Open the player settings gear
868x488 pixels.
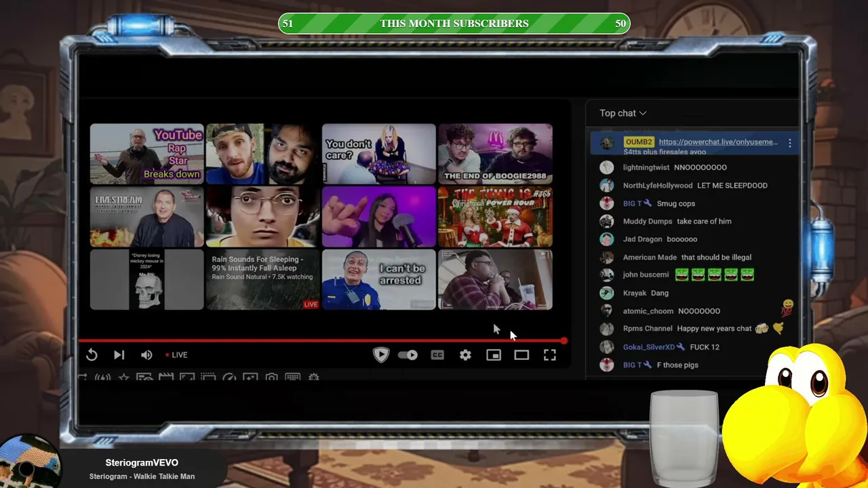(465, 354)
